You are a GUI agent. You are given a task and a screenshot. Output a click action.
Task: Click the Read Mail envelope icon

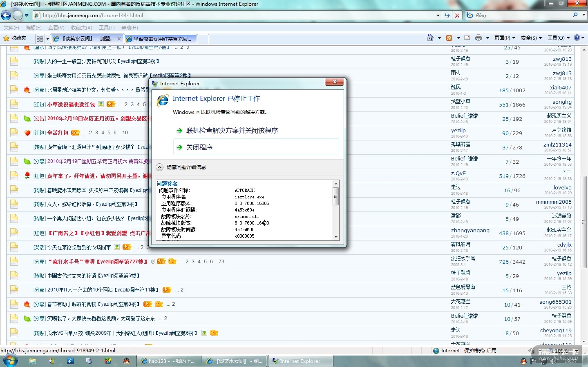467,38
